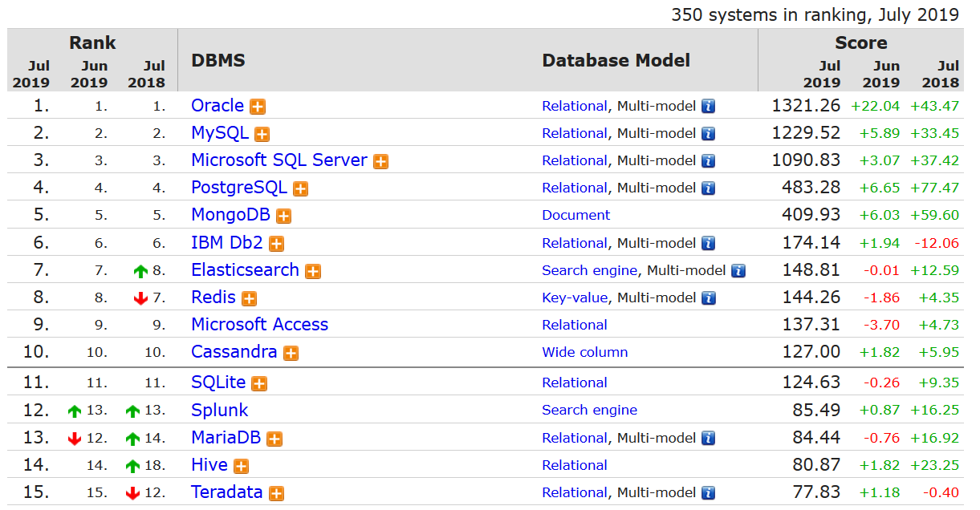Open the MySQL link

tap(220, 133)
